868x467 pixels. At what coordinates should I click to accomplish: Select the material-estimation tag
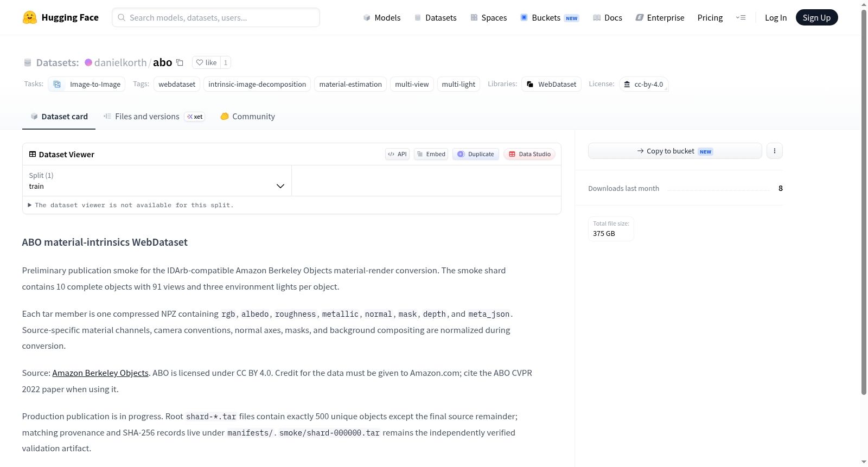[350, 84]
